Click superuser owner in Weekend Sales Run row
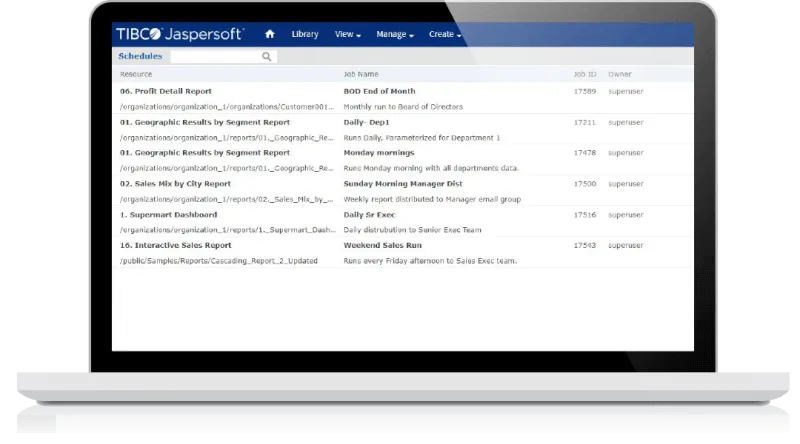The image size is (800, 444). (x=626, y=245)
